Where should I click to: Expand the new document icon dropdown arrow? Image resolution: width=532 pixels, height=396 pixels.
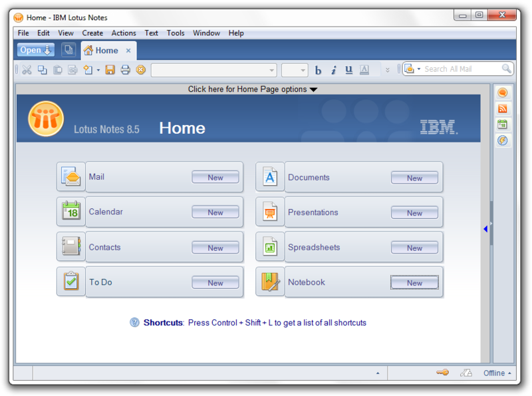click(98, 70)
